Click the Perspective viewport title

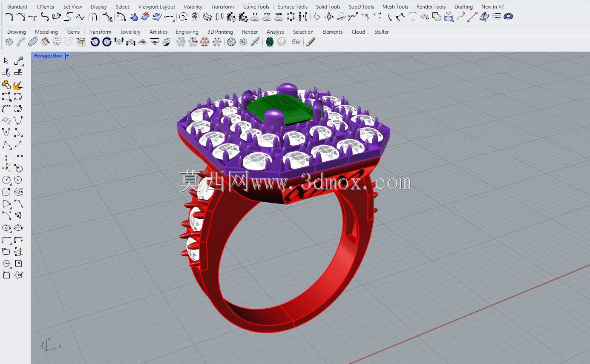[x=48, y=56]
